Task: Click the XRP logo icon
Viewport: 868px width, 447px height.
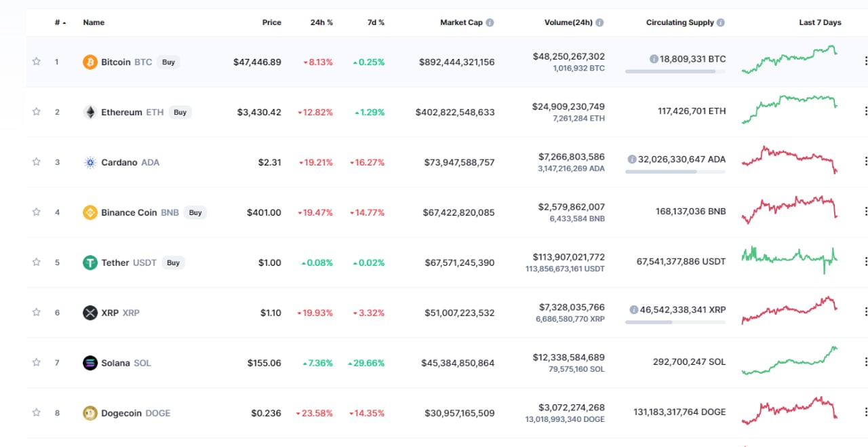Action: point(90,313)
